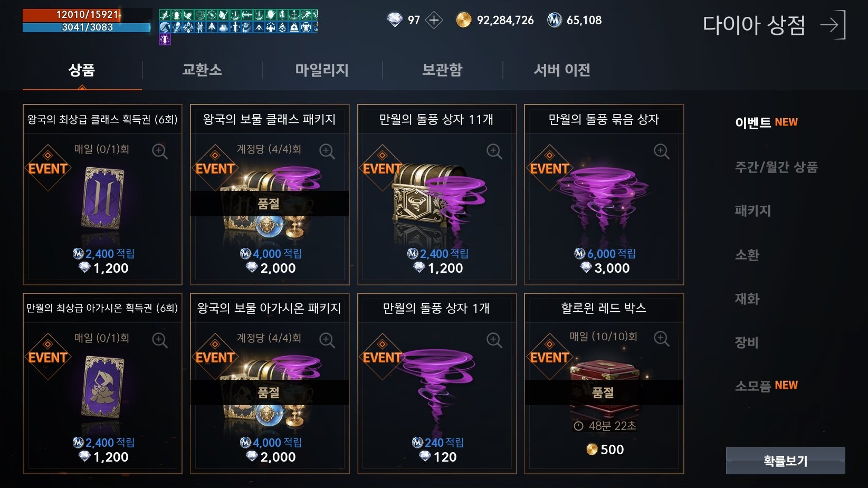Screen dimensions: 868x488
Task: Open the 소모품 NEW category
Action: (x=766, y=386)
